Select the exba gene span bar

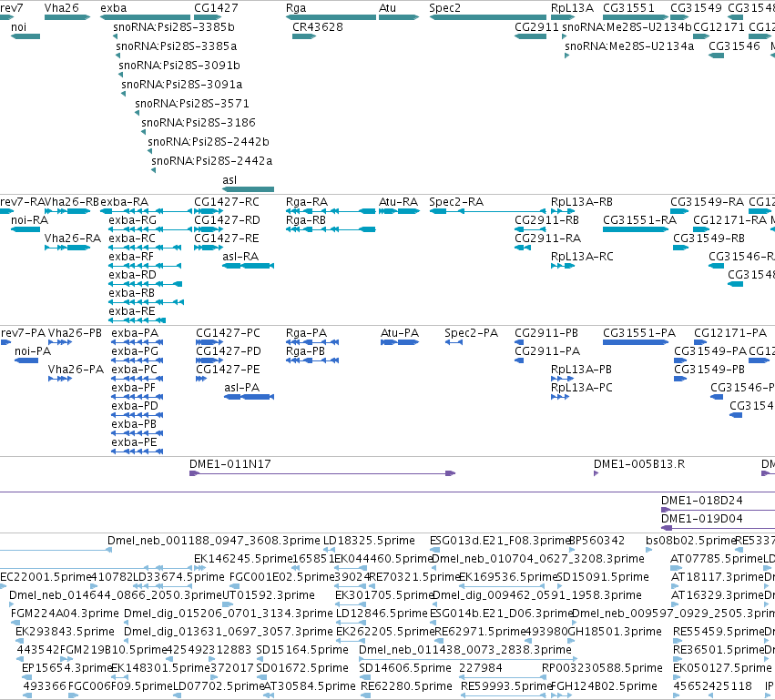coord(146,17)
